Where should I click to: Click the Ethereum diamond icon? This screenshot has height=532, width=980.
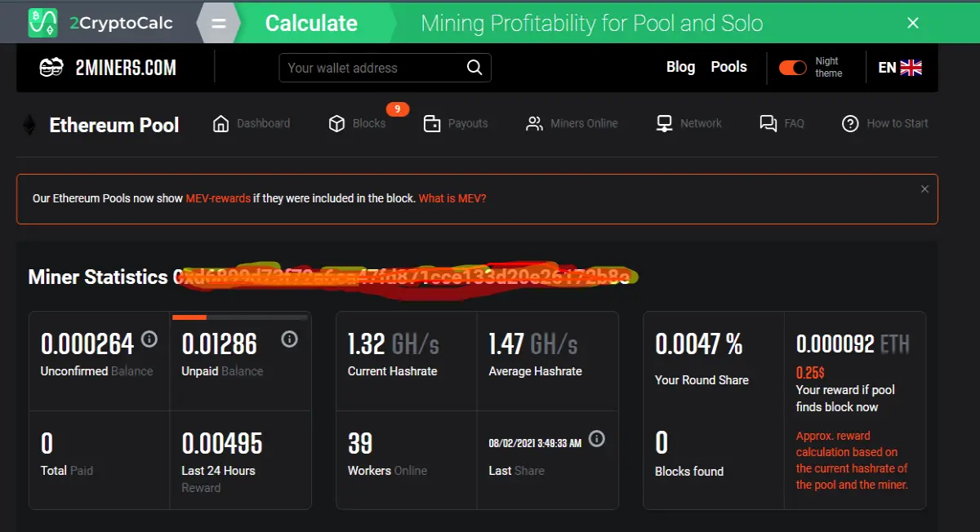point(29,125)
